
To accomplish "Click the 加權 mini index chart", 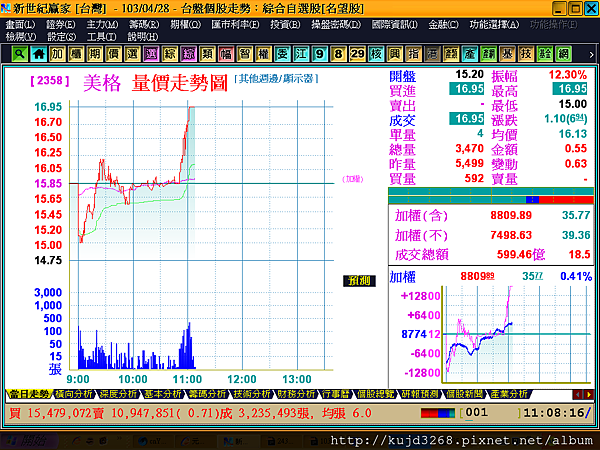I will tap(517, 334).
